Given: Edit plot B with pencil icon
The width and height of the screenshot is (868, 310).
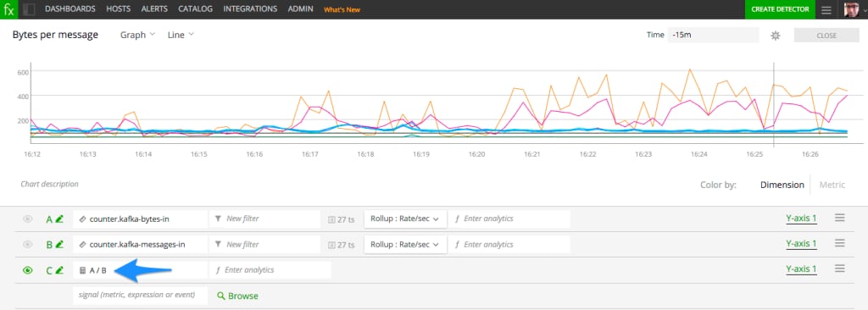Looking at the screenshot, I should [x=60, y=244].
